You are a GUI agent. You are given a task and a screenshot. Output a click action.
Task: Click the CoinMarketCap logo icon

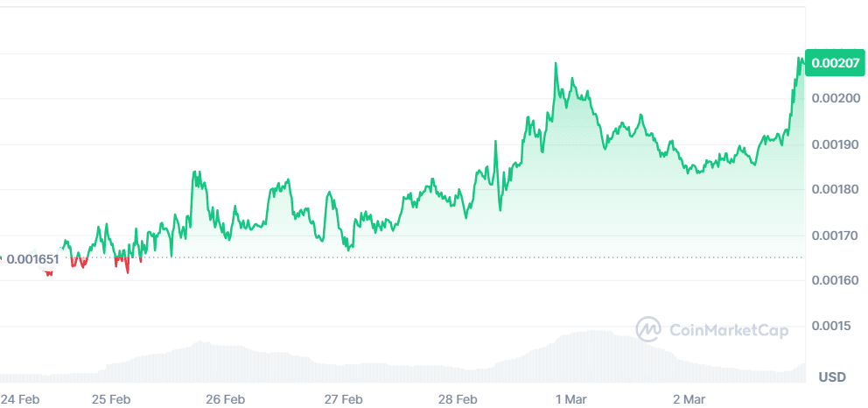tap(648, 329)
